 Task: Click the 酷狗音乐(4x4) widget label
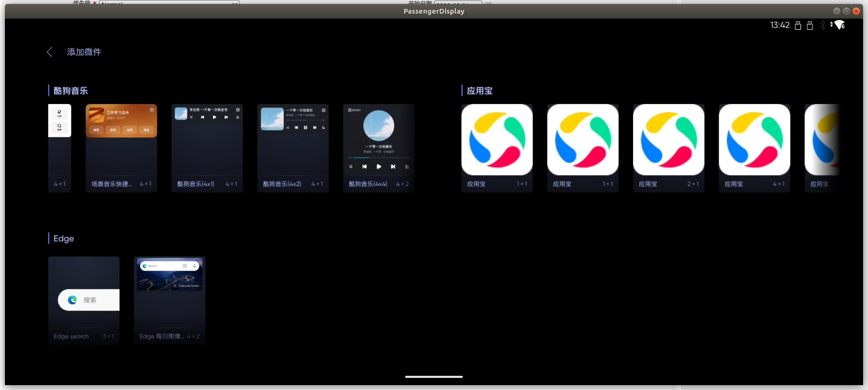(368, 184)
